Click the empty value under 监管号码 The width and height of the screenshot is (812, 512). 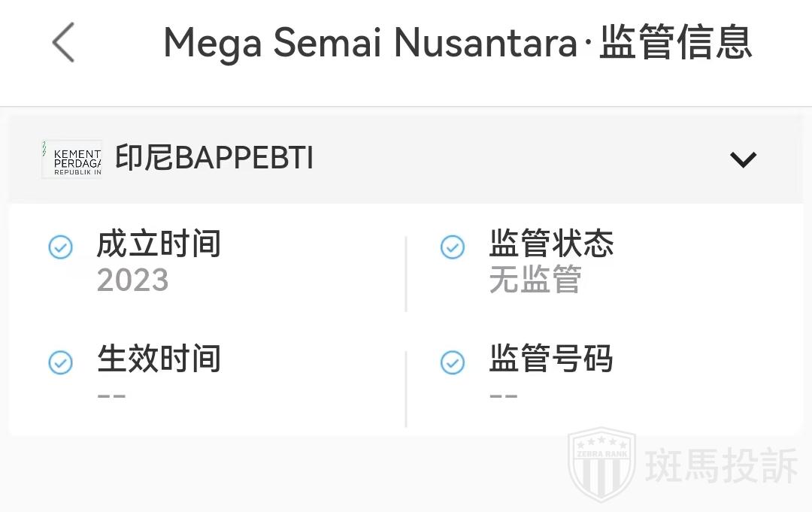(x=504, y=395)
